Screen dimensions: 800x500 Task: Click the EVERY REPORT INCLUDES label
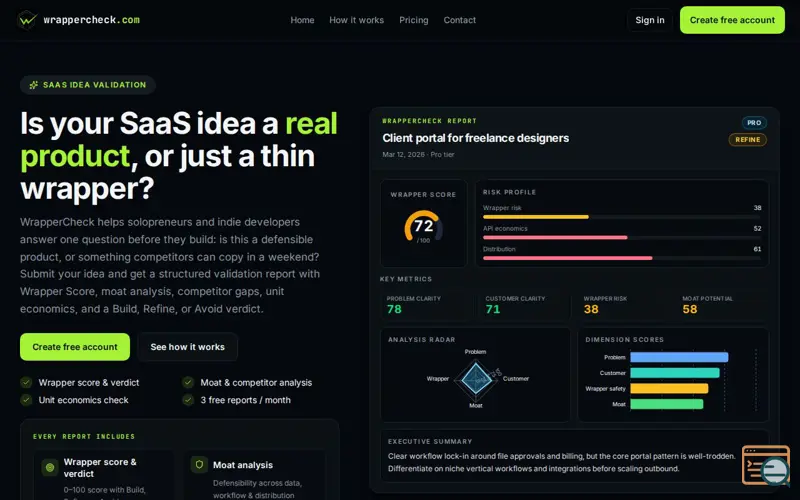[84, 436]
